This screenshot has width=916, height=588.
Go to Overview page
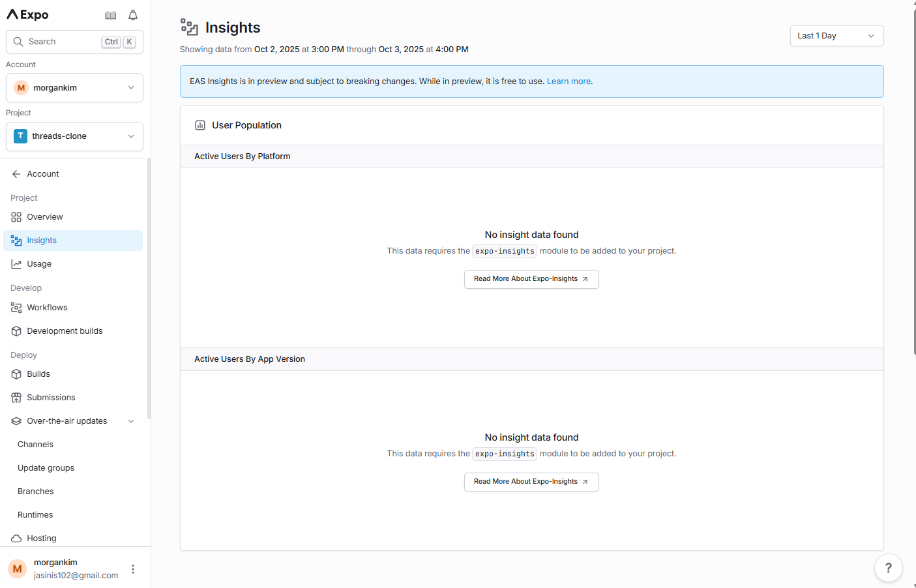click(x=73, y=217)
